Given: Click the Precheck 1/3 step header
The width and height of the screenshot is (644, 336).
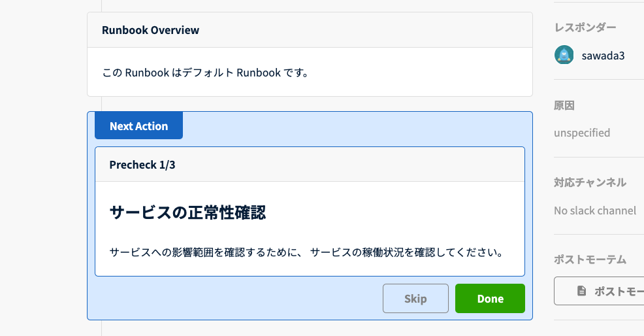Looking at the screenshot, I should click(x=142, y=165).
